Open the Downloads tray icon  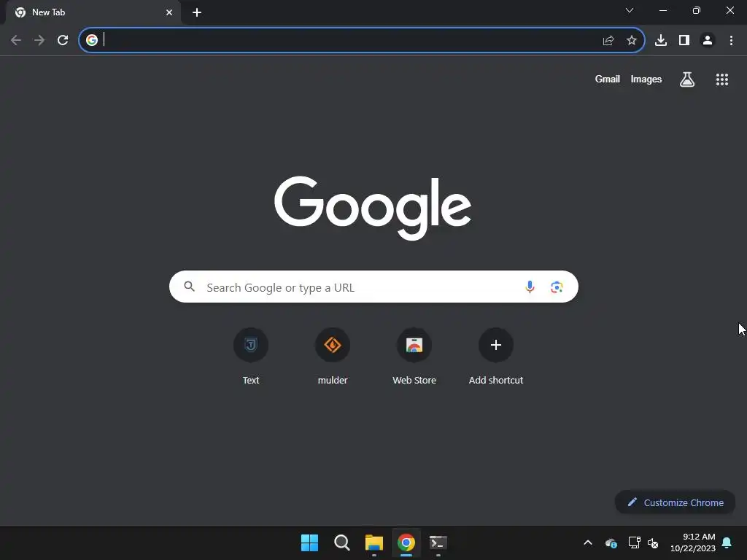coord(661,41)
